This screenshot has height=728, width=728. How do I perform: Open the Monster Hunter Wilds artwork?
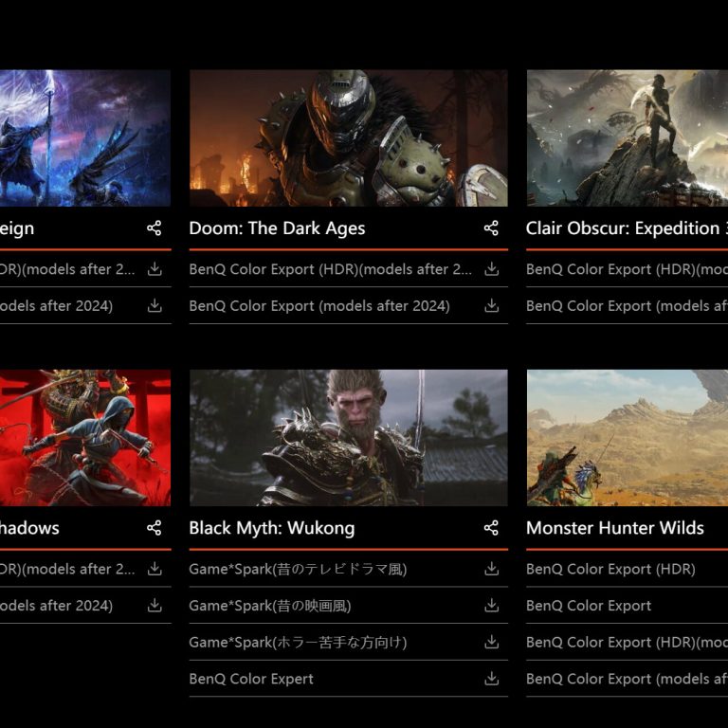coord(627,438)
